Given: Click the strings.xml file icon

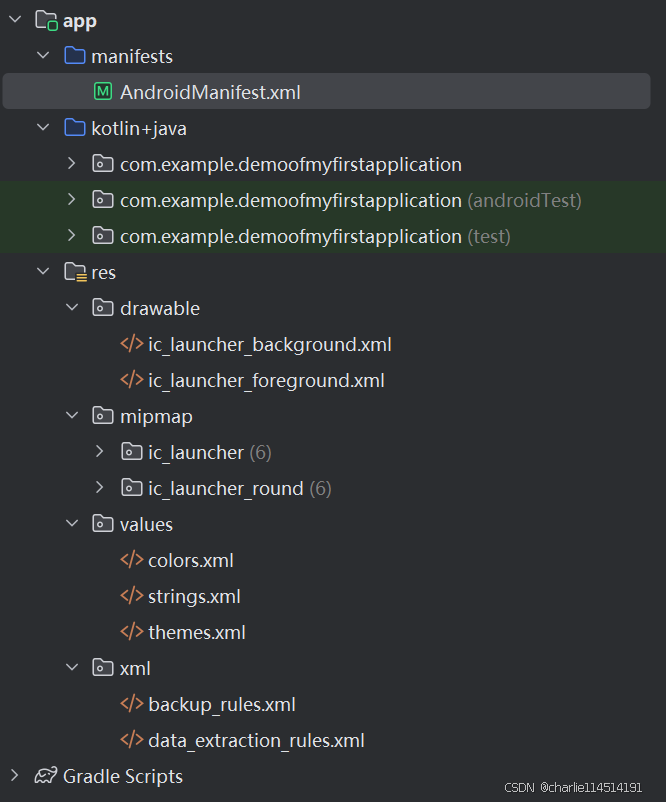Looking at the screenshot, I should coord(131,596).
